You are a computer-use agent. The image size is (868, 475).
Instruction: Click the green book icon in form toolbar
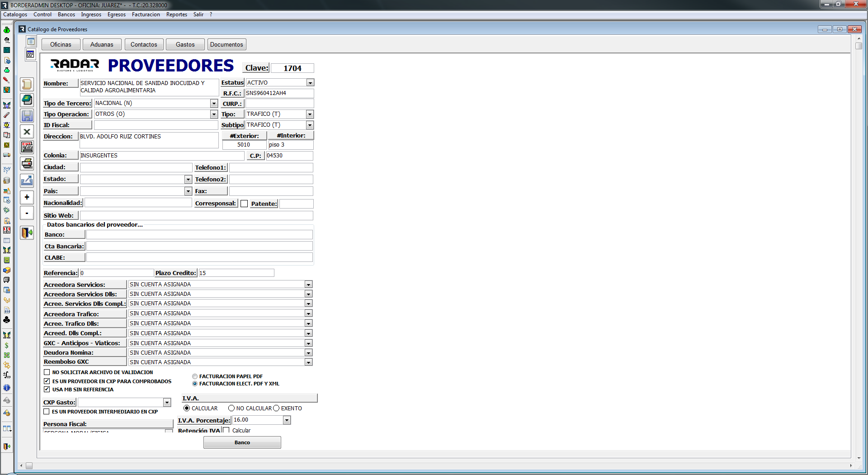click(27, 100)
